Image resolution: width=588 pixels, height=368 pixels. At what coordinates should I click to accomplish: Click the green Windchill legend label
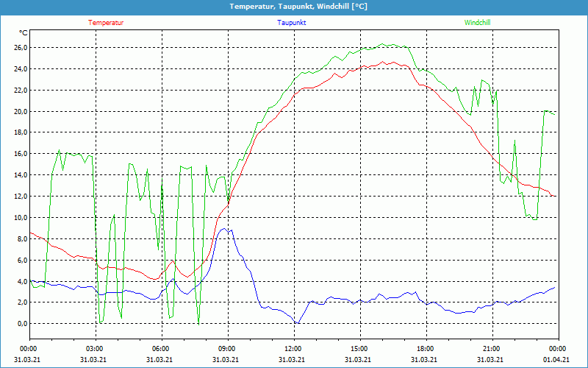coord(478,23)
